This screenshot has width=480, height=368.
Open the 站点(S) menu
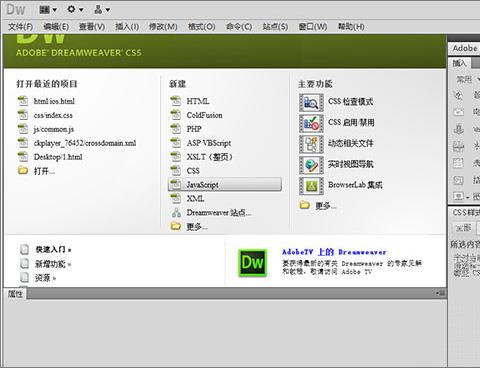tap(275, 27)
